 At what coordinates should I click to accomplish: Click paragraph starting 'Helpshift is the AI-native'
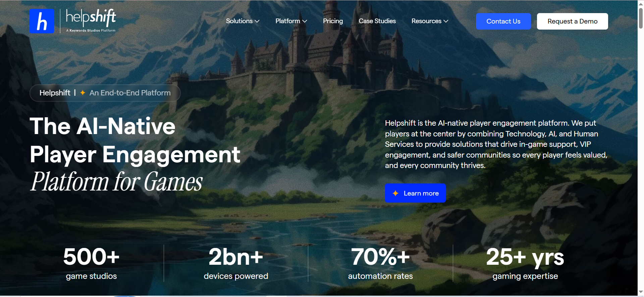pyautogui.click(x=496, y=144)
